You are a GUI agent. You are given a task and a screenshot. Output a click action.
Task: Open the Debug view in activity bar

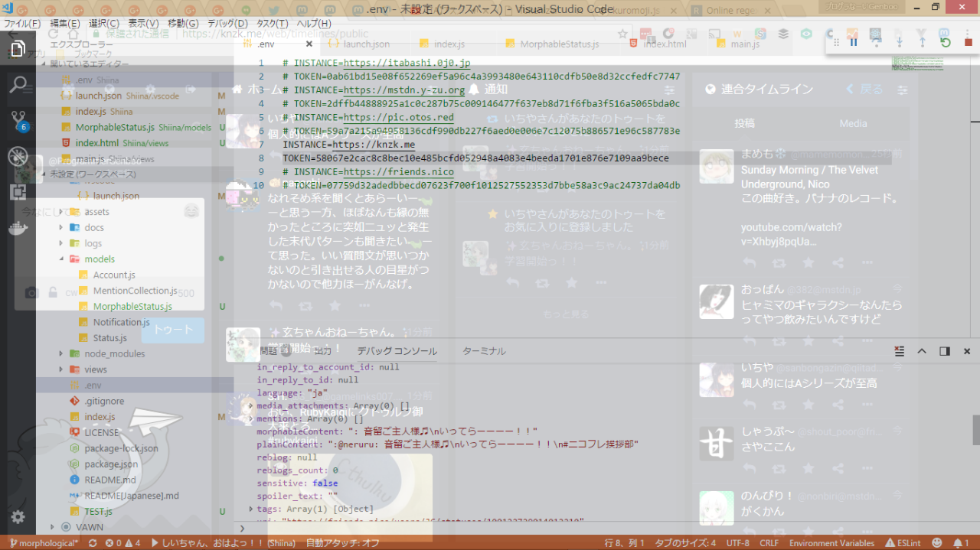click(18, 157)
